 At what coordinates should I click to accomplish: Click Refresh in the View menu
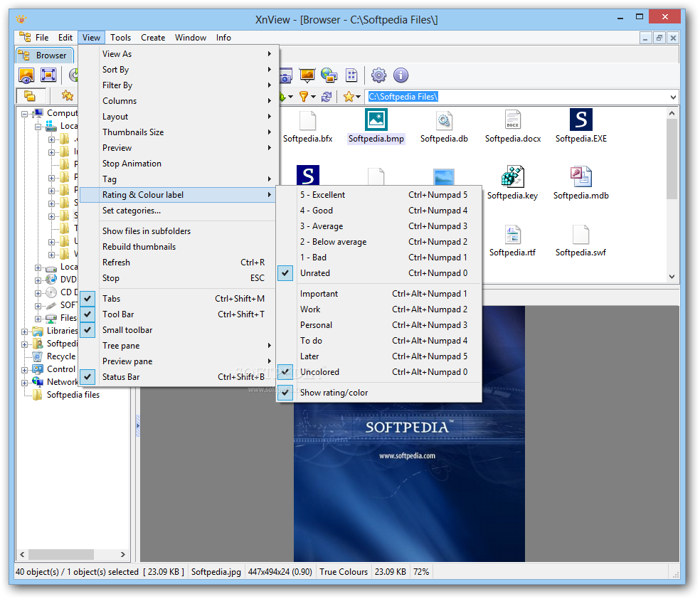[x=178, y=263]
